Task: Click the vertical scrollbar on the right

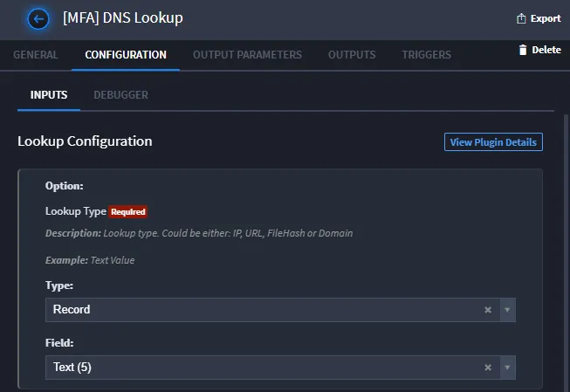Action: [566, 252]
